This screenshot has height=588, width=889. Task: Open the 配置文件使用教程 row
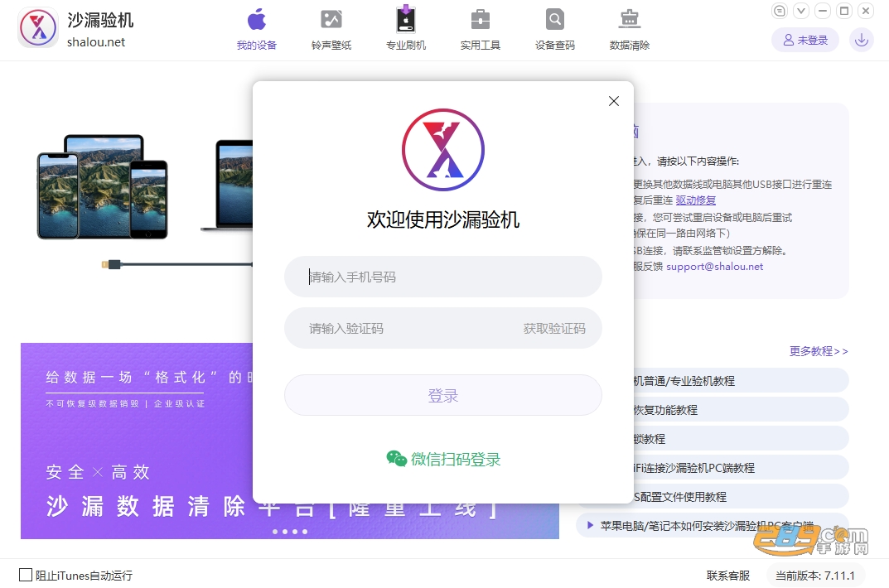(741, 496)
